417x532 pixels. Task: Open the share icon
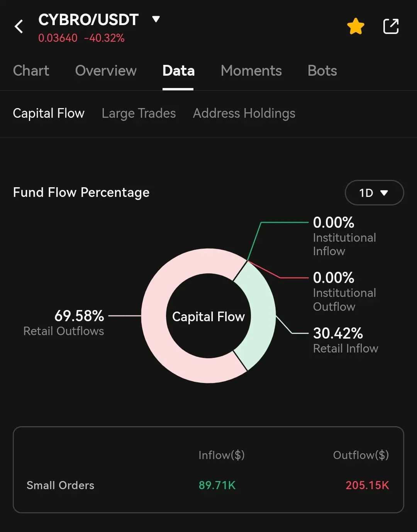point(391,26)
